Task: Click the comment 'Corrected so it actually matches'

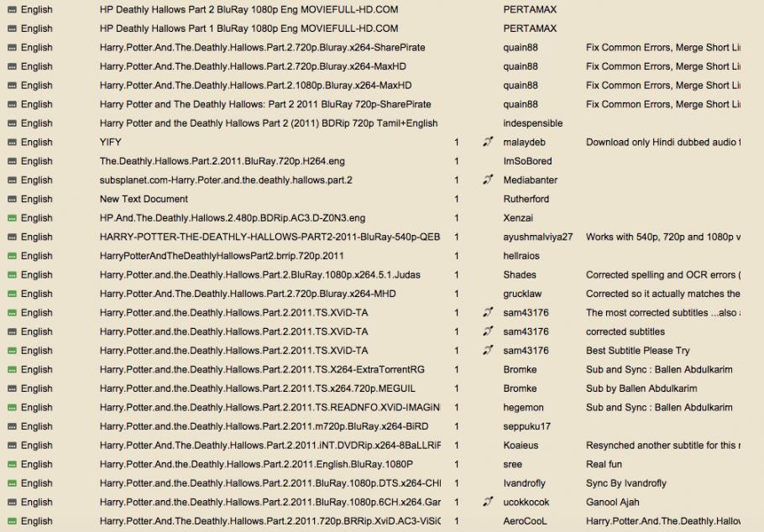Action: click(x=663, y=294)
